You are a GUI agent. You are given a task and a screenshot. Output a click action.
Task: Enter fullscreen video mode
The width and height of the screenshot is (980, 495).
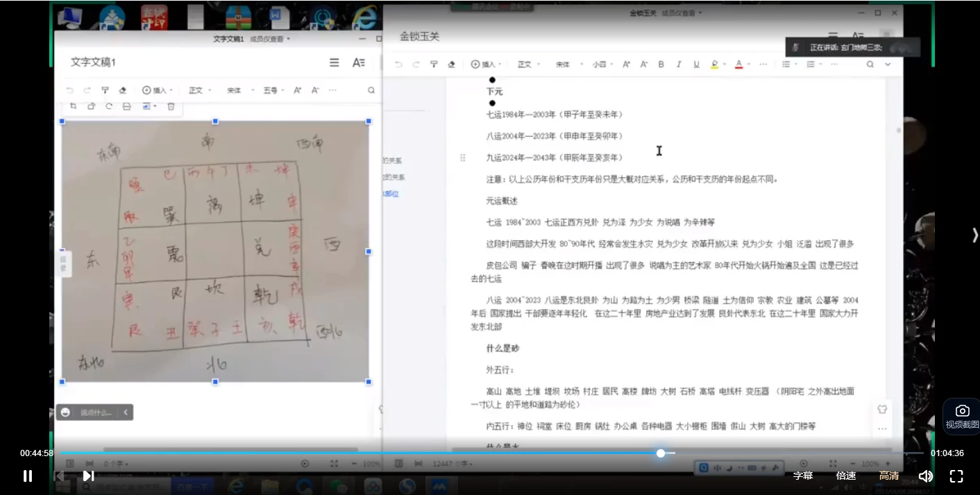tap(956, 476)
